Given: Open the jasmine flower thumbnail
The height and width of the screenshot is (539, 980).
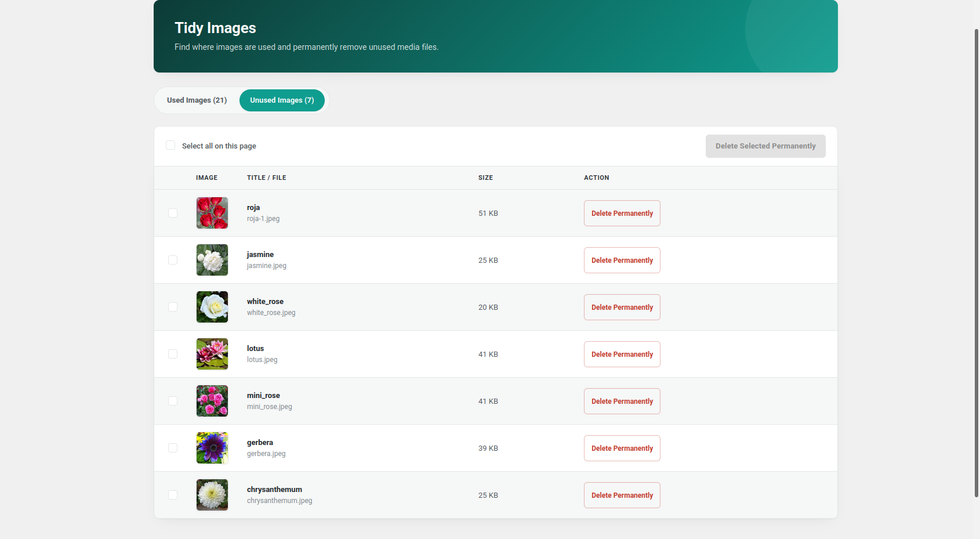Looking at the screenshot, I should (212, 260).
